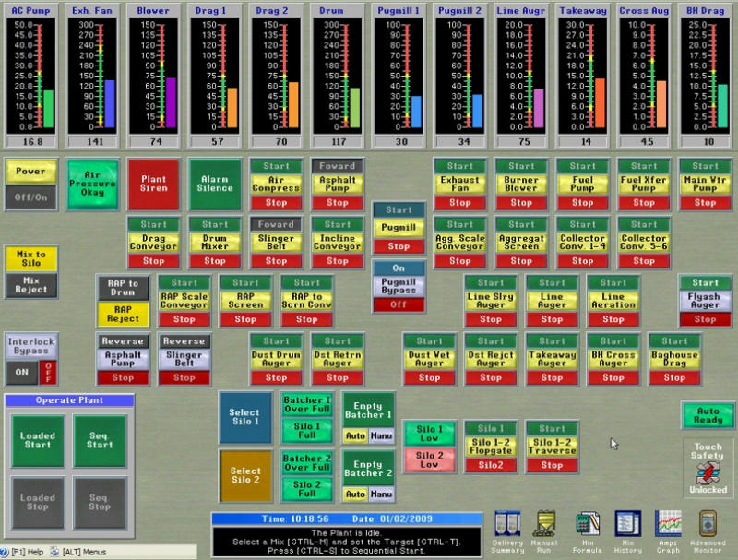Toggle the Power Off/On switch

tap(31, 197)
